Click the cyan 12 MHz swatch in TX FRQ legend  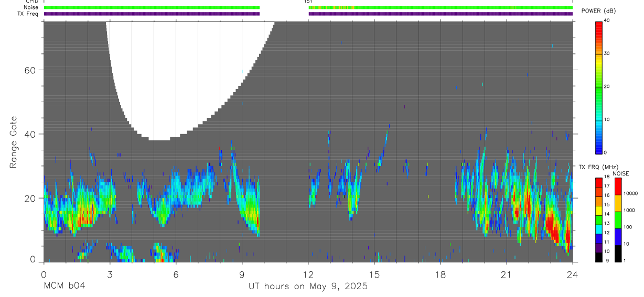pos(599,229)
